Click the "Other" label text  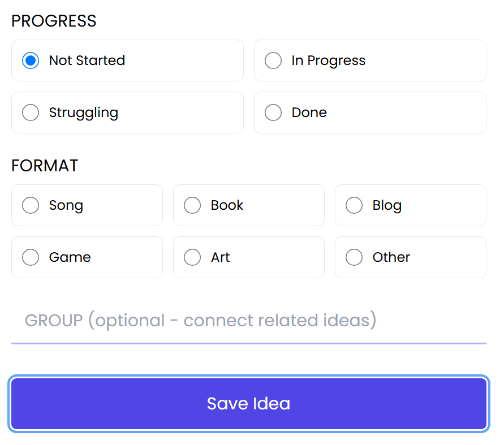tap(391, 257)
